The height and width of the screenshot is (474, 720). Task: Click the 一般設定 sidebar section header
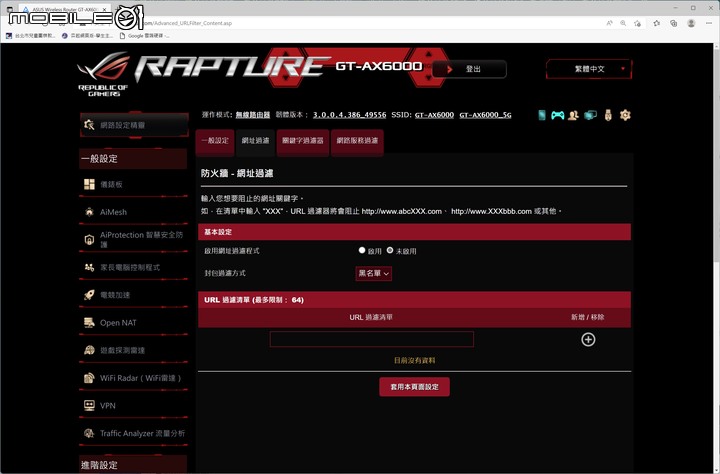[133, 159]
